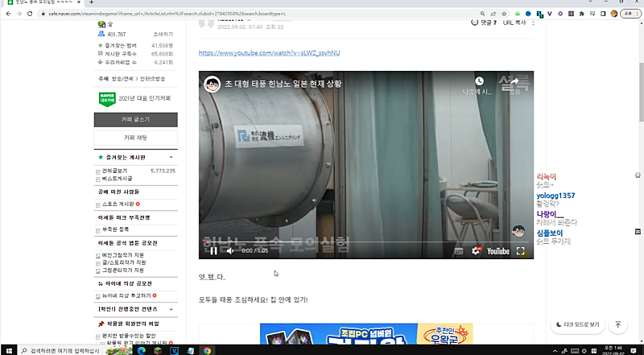This screenshot has height=355, width=644.
Task: Open the youtube.com/watch hyperlink
Action: click(x=269, y=53)
